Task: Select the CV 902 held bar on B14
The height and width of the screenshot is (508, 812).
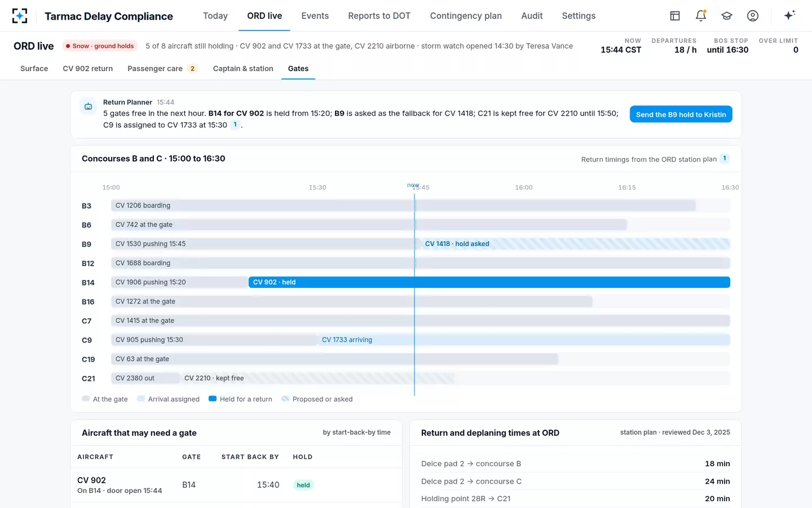Action: click(x=489, y=282)
